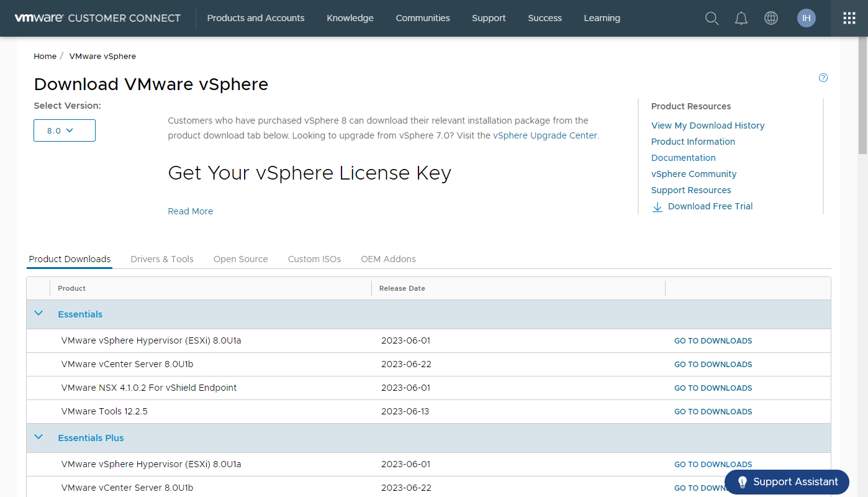
Task: Open the Success menu
Action: 545,18
